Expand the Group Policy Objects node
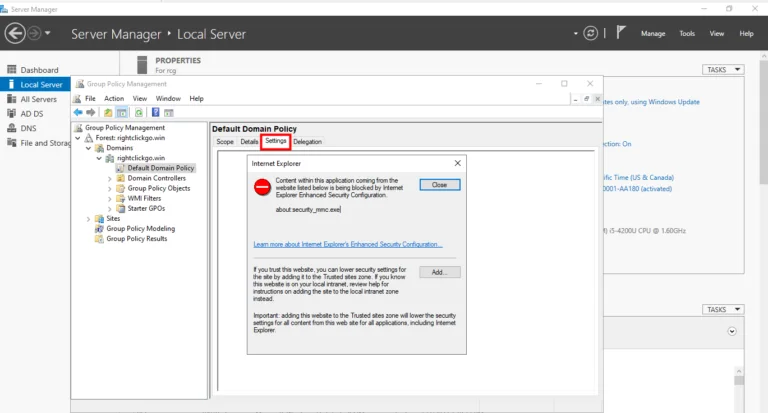Screen dimensions: 768x413 (110, 189)
